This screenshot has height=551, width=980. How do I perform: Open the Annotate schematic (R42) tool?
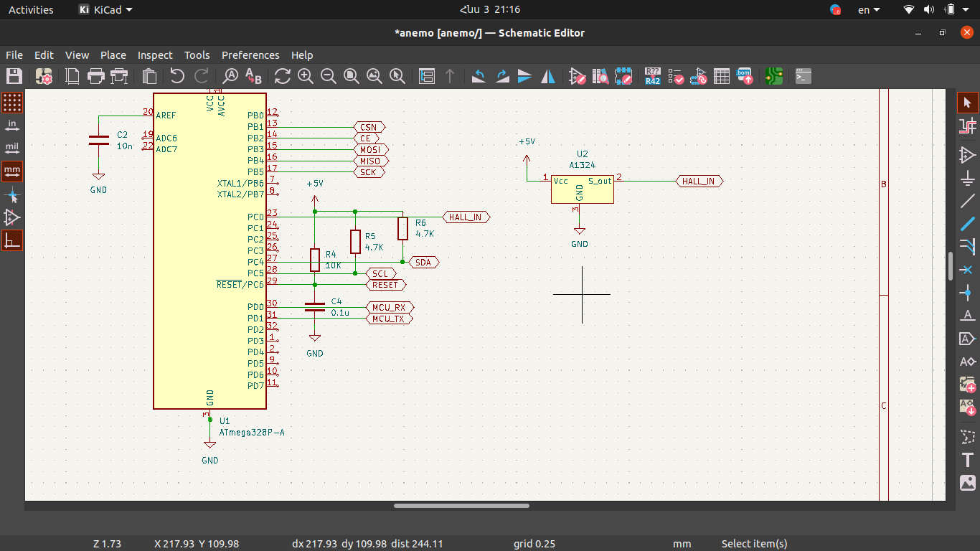[x=652, y=76]
